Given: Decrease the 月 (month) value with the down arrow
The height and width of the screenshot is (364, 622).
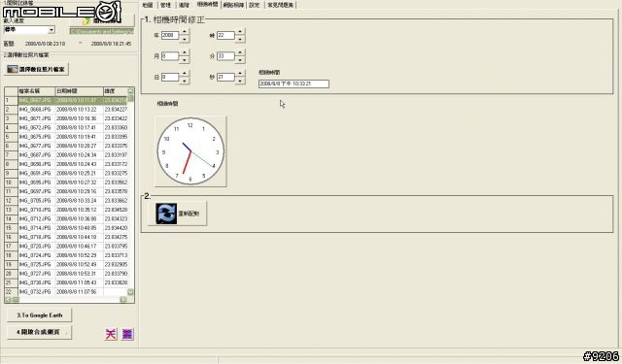Looking at the screenshot, I should 185,60.
